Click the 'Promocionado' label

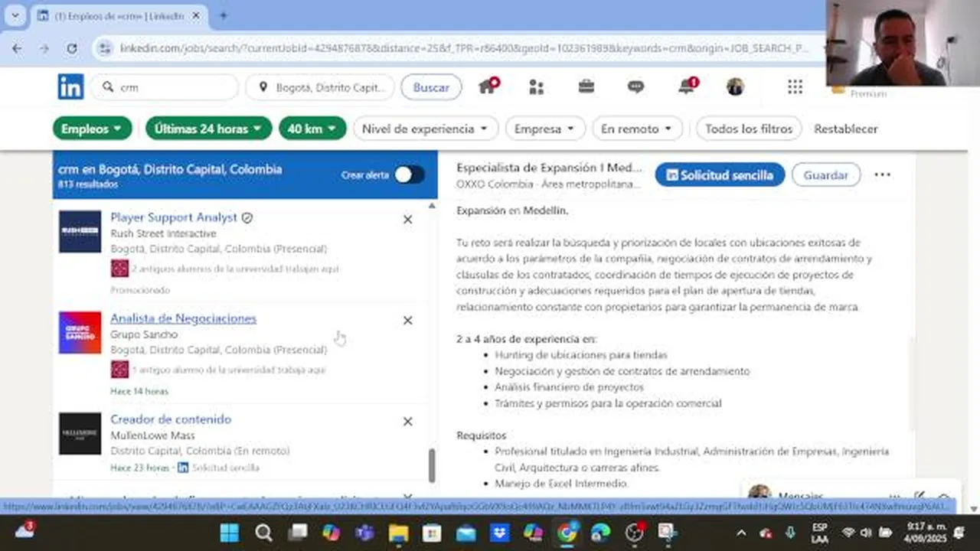tap(140, 290)
